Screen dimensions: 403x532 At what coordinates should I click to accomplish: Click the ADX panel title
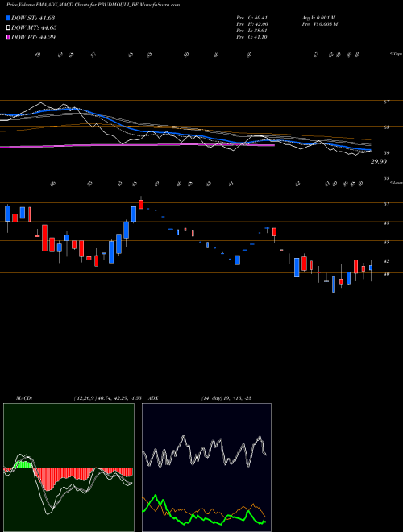click(x=153, y=398)
